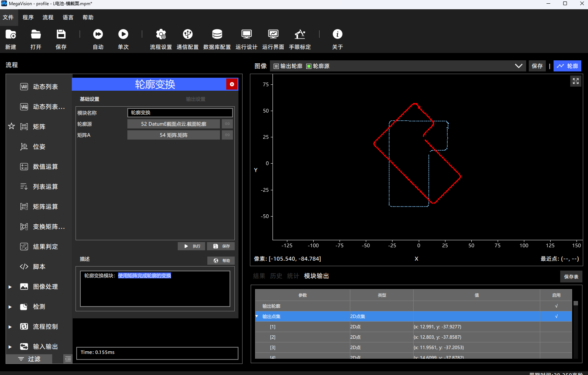Collapse the 输出点集 row
This screenshot has width=588, height=375.
pos(257,316)
